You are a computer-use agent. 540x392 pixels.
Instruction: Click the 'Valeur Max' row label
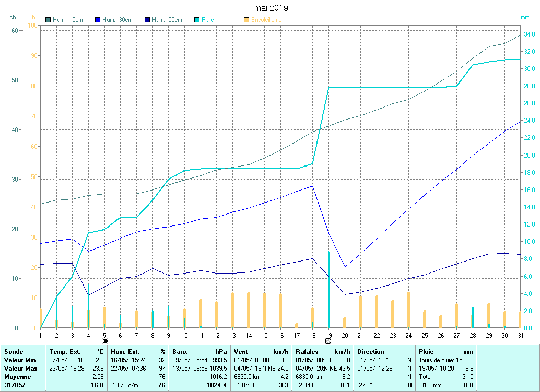(x=20, y=368)
